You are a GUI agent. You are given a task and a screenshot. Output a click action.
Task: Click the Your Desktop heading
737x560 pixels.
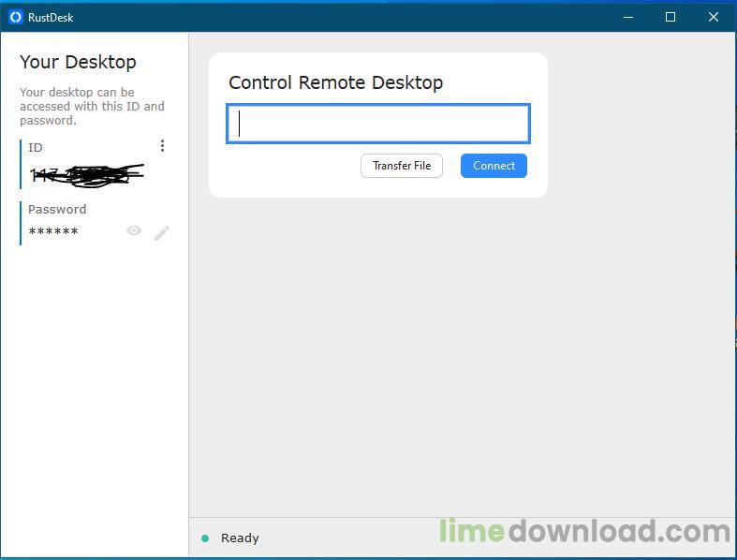pyautogui.click(x=78, y=62)
